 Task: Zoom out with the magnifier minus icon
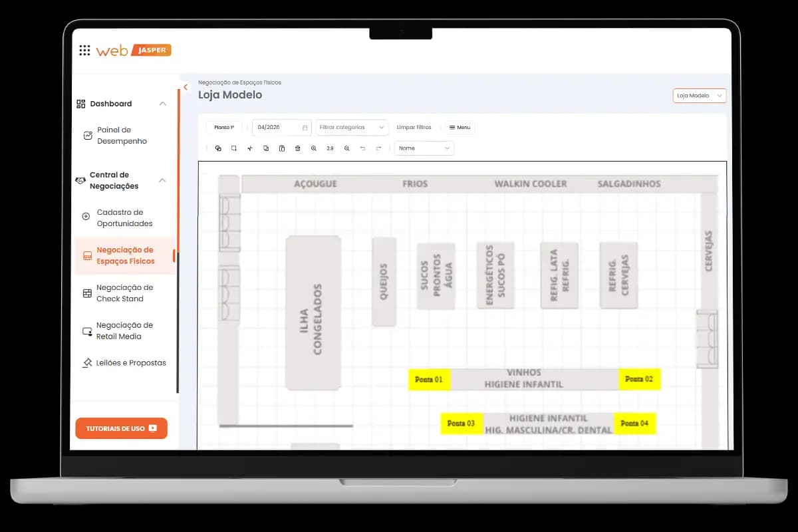347,148
